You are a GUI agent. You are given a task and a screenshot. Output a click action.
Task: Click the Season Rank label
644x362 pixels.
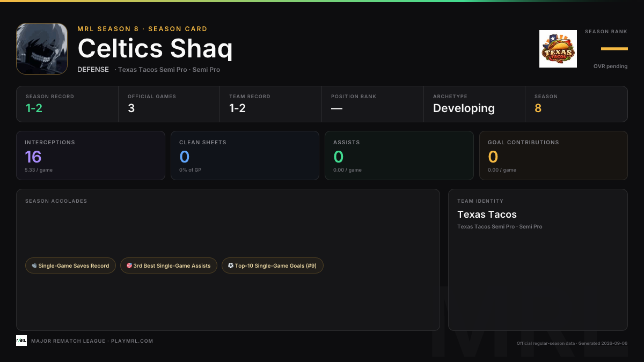pyautogui.click(x=606, y=32)
